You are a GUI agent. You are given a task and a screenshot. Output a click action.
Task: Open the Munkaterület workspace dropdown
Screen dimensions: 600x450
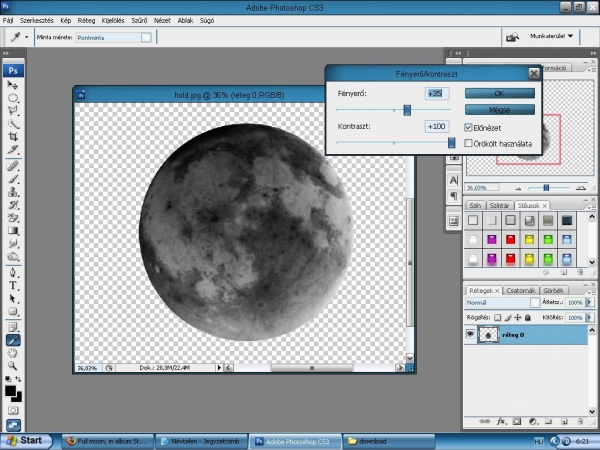click(551, 36)
